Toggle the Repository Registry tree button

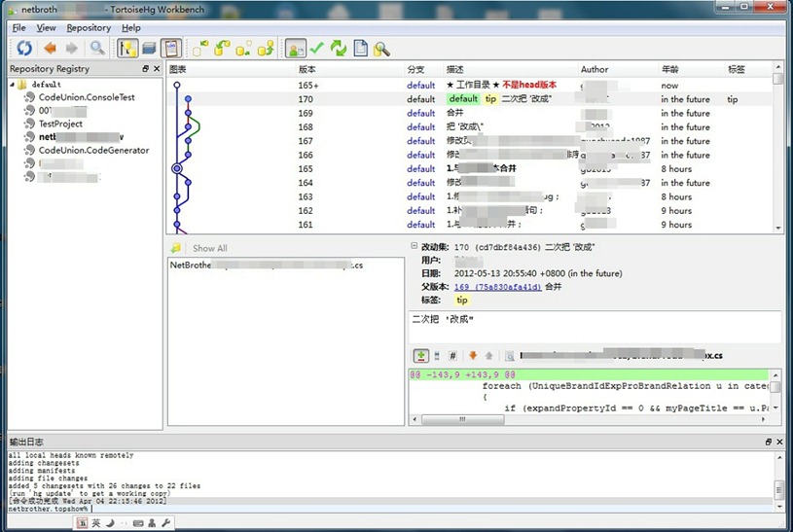127,48
